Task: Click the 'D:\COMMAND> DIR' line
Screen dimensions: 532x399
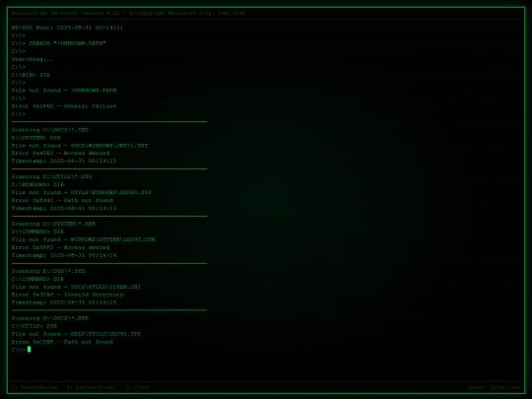Action: (x=37, y=232)
